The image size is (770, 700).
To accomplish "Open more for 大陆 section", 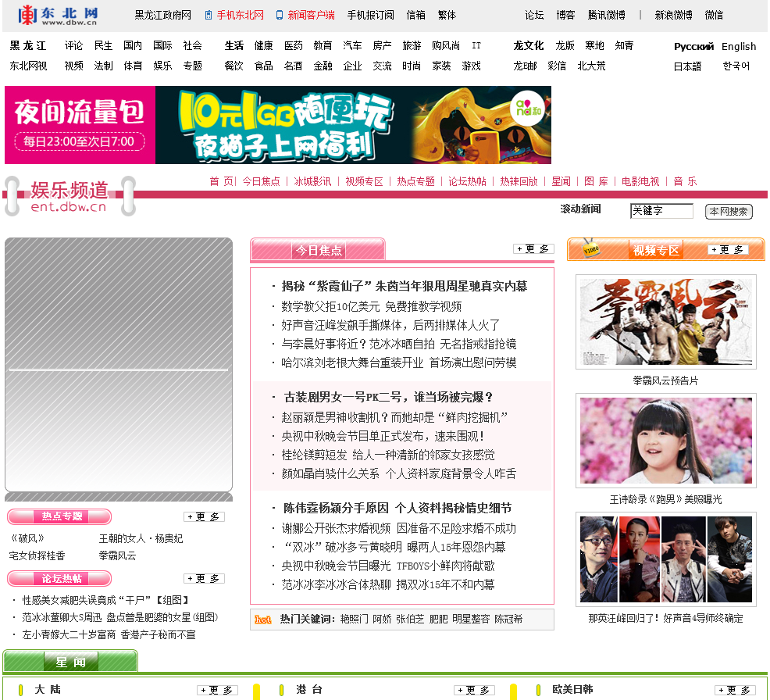I will (217, 690).
